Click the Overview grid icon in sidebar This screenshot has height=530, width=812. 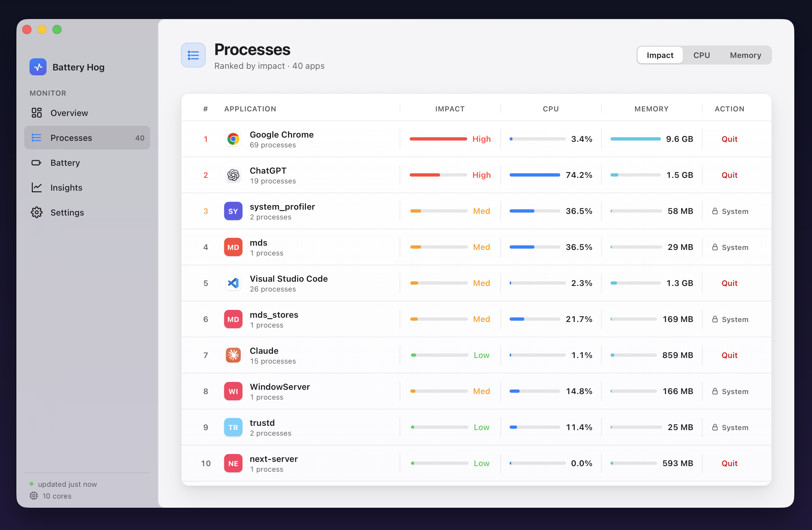(x=36, y=113)
